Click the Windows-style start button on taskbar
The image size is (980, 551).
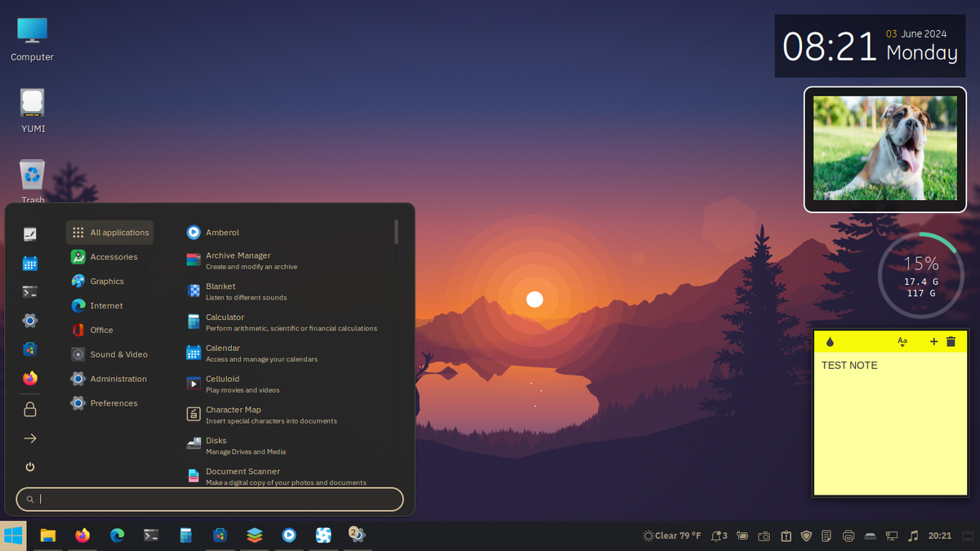pyautogui.click(x=14, y=535)
